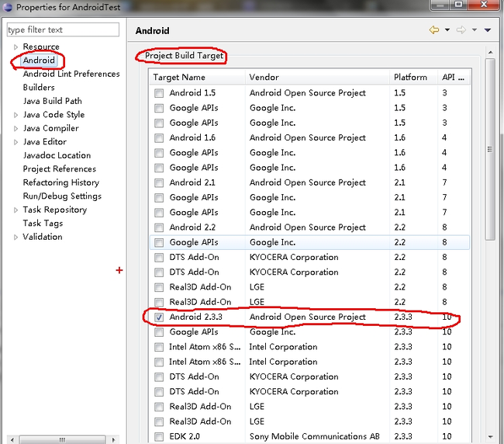Screen dimensions: 504x444
Task: Click right arrow of tree horizontal scrollbar
Action: (x=113, y=439)
